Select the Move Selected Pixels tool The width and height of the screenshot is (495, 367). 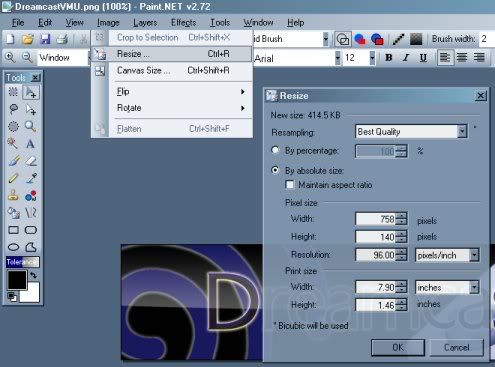tap(31, 92)
